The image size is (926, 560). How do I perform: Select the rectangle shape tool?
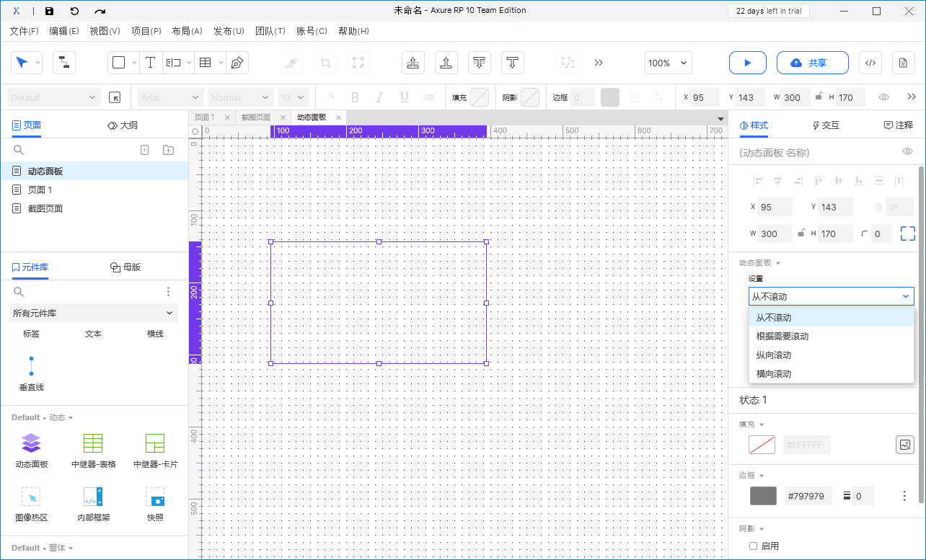(119, 63)
